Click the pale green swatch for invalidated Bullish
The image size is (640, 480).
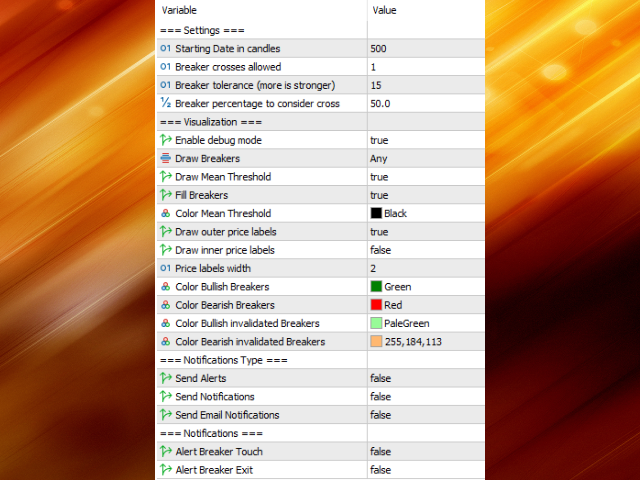point(376,323)
